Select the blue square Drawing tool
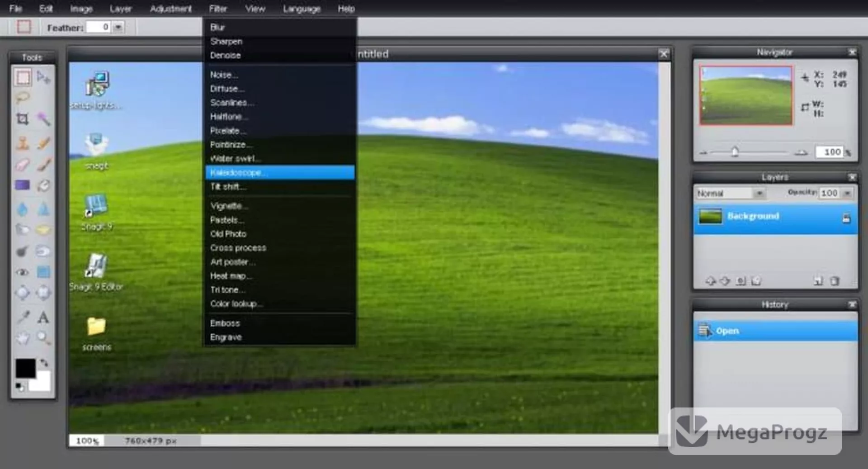This screenshot has height=469, width=868. [43, 272]
